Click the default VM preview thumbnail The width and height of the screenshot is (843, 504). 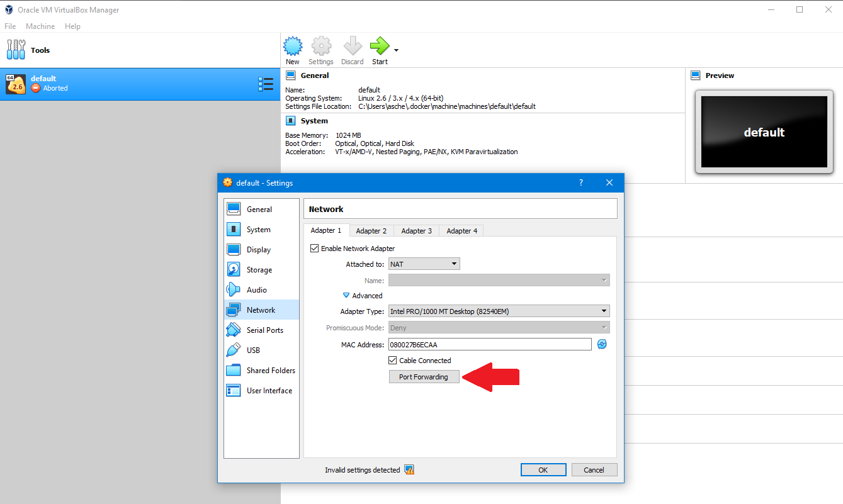[x=764, y=132]
